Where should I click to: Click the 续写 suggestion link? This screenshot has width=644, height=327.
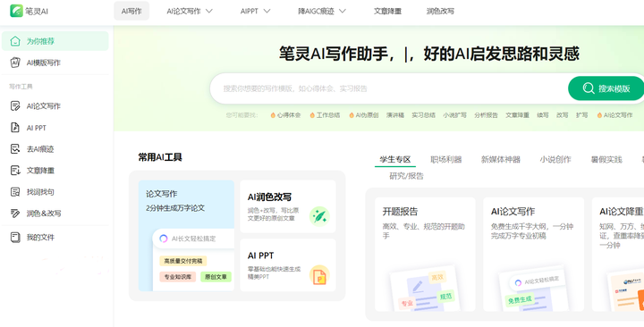coord(543,115)
